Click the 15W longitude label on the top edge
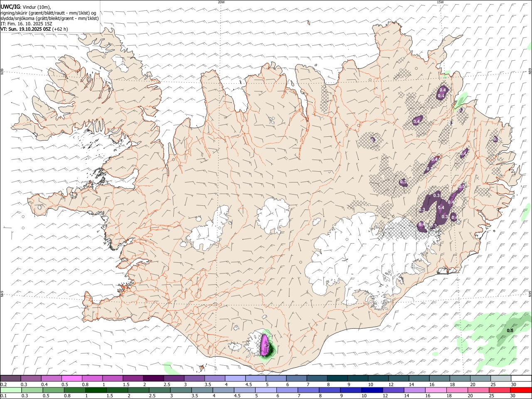This screenshot has width=532, height=399. pyautogui.click(x=440, y=2)
